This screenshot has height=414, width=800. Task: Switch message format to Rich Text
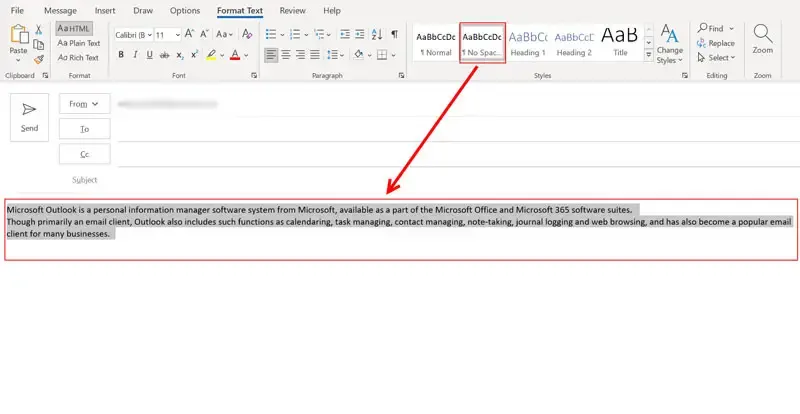click(78, 58)
